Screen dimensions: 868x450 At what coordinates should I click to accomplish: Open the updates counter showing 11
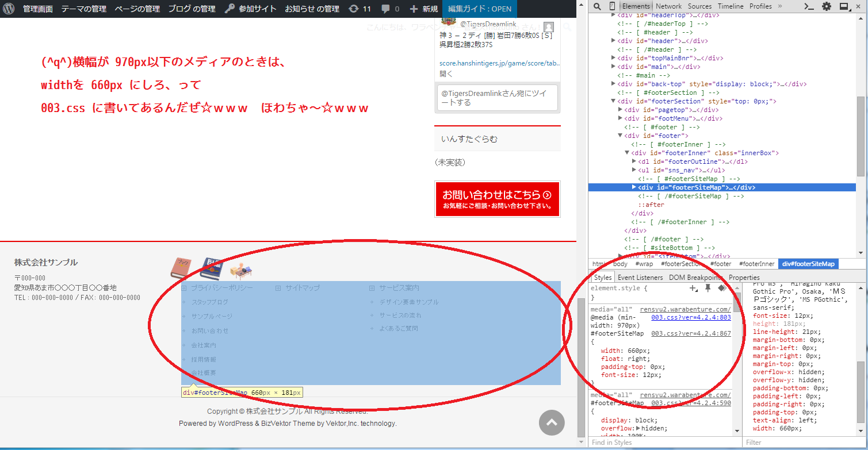[360, 9]
